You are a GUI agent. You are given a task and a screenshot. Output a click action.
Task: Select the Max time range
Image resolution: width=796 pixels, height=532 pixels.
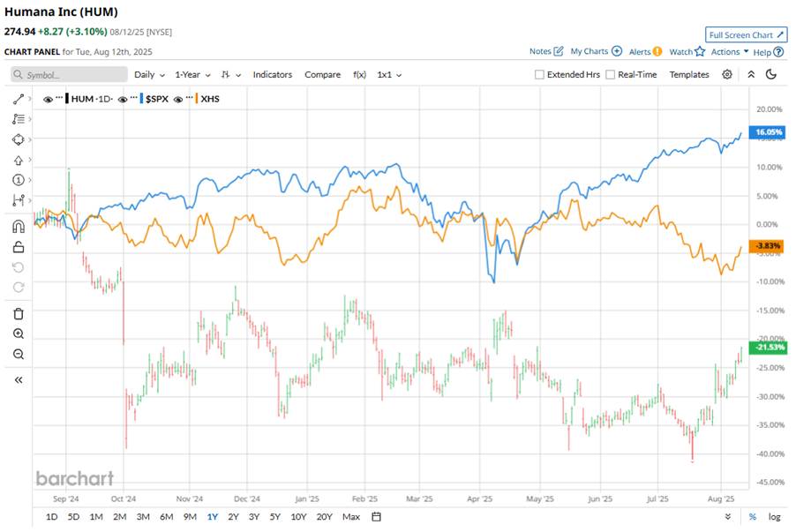pos(351,517)
